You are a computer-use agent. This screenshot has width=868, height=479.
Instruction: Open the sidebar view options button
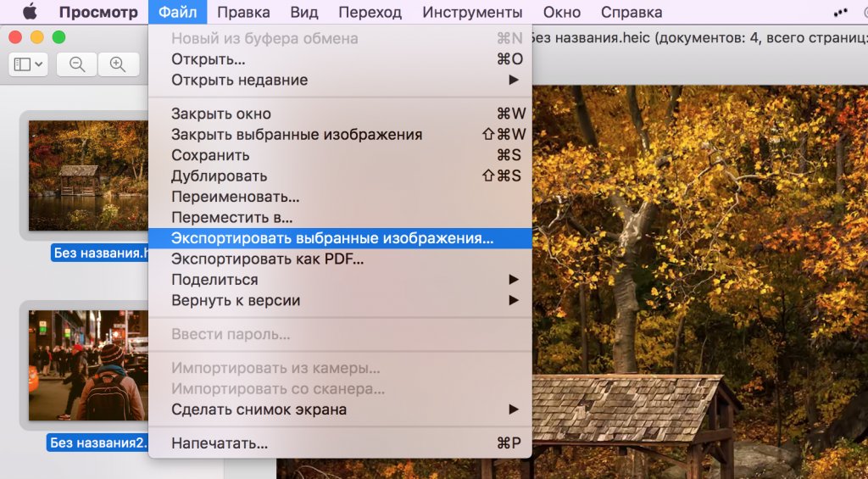(x=29, y=64)
